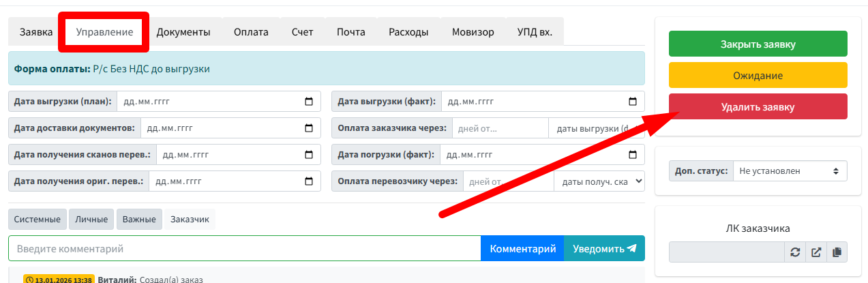Expand the Доп. статус dropdown
This screenshot has height=283, width=868.
[x=790, y=171]
